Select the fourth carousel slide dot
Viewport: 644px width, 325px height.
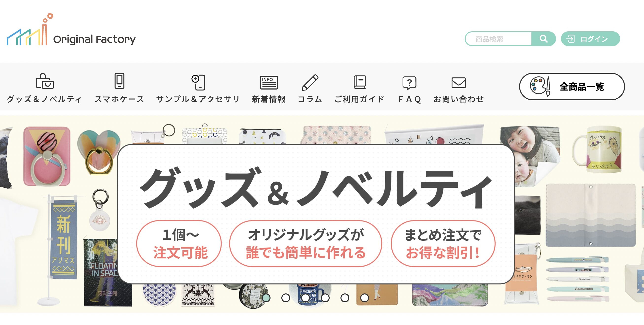tap(325, 298)
